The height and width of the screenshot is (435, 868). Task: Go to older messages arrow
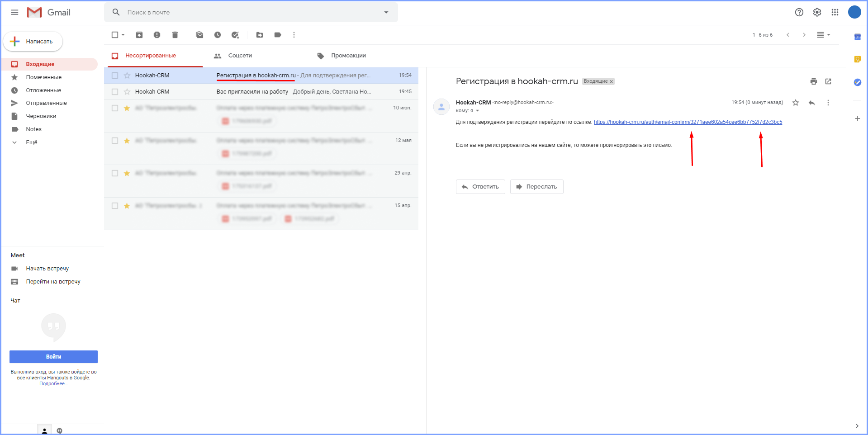point(804,35)
